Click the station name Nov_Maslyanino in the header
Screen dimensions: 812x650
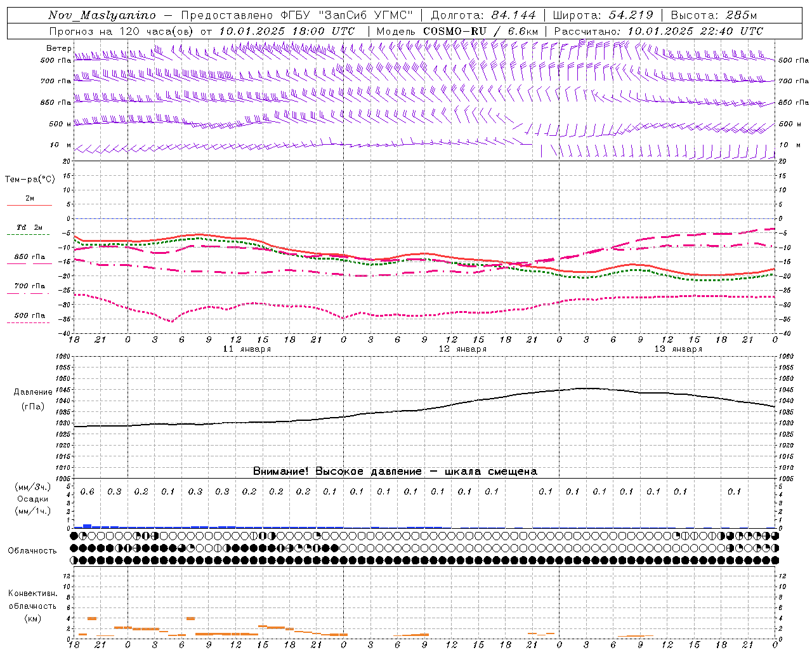(102, 15)
